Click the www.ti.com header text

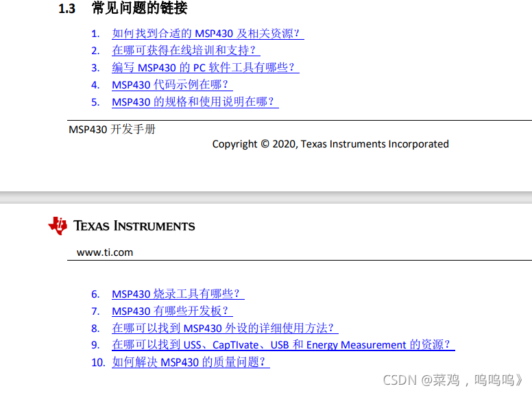[105, 252]
